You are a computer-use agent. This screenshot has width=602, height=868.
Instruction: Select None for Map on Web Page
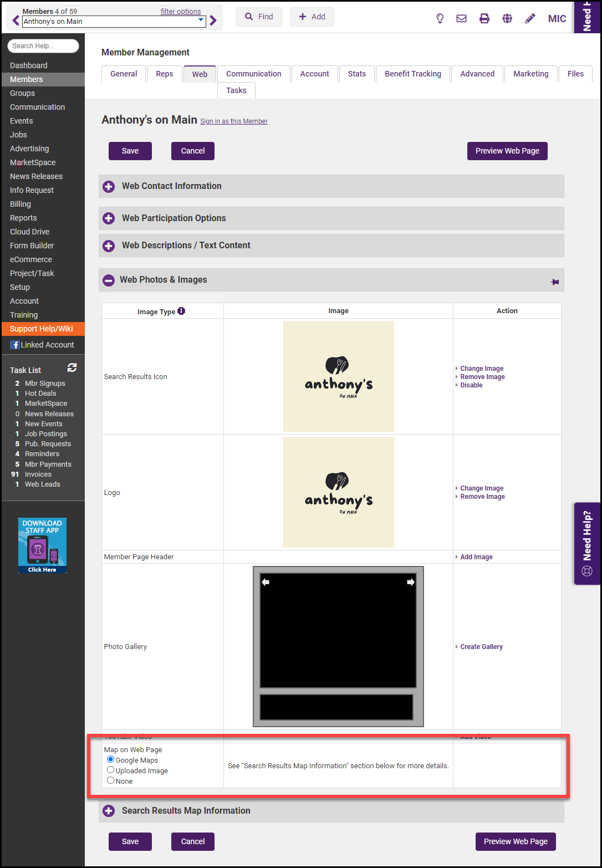[111, 780]
